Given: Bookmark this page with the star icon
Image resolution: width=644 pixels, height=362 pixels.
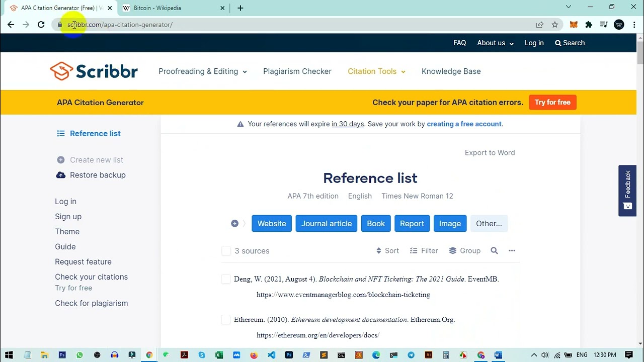Looking at the screenshot, I should point(555,25).
